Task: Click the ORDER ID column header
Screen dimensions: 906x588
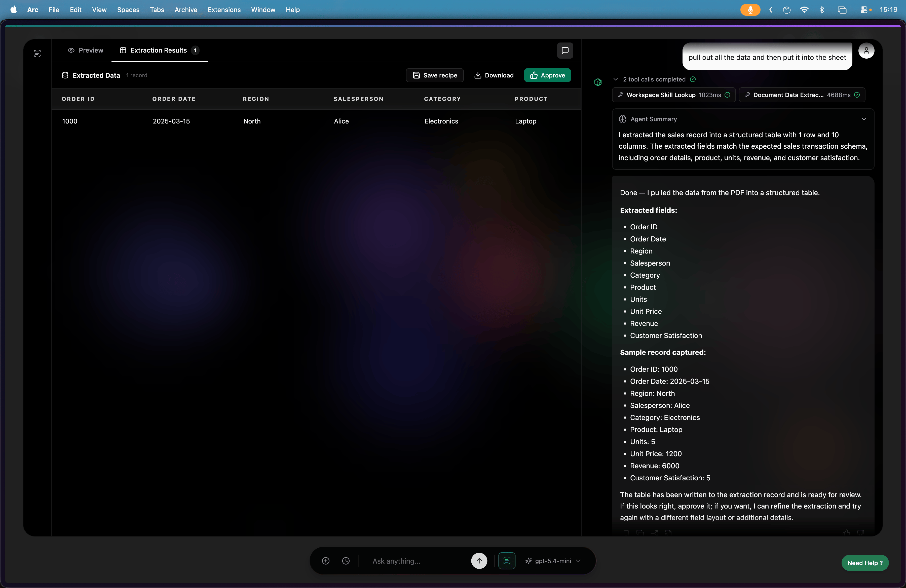Action: 78,99
